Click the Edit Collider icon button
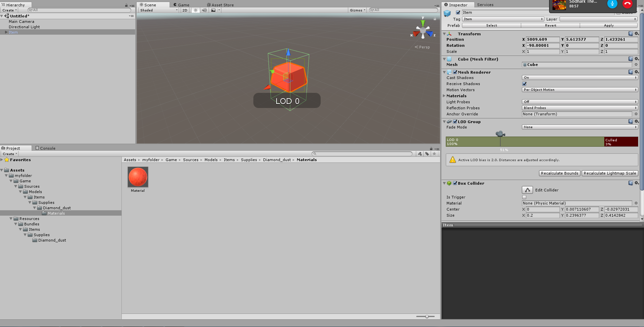The image size is (644, 327). (x=527, y=190)
